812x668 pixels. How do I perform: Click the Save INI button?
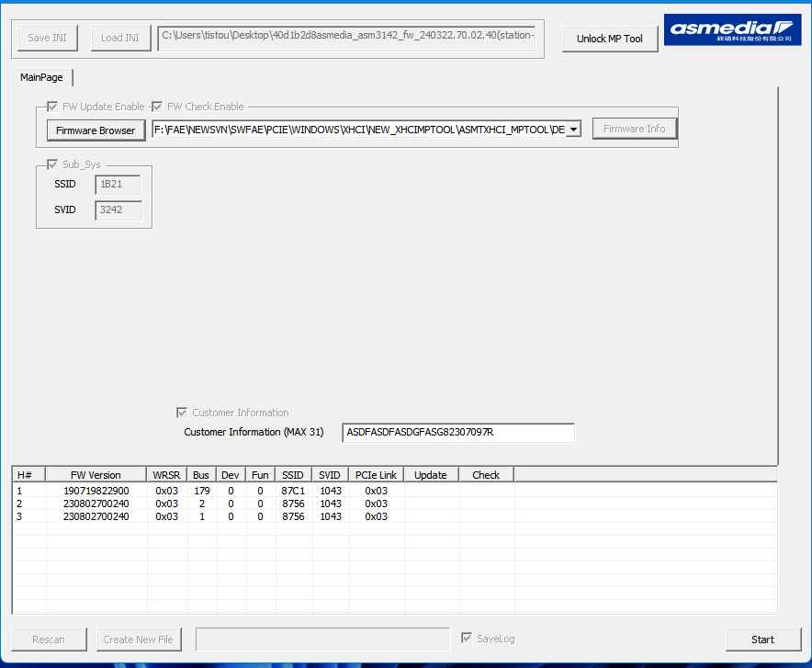point(48,38)
